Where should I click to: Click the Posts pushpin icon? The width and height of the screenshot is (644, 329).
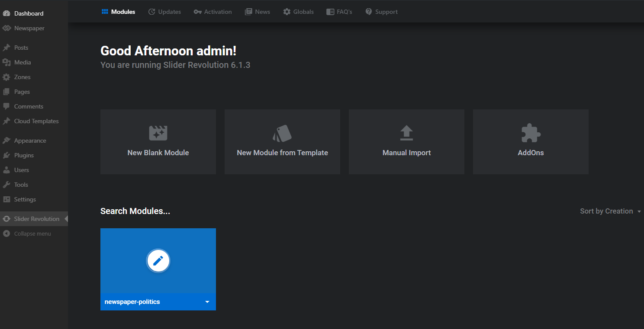[6, 48]
